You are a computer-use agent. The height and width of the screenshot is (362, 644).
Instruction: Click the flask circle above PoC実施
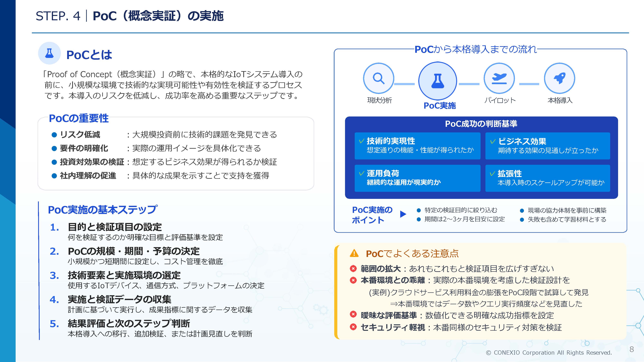[437, 81]
